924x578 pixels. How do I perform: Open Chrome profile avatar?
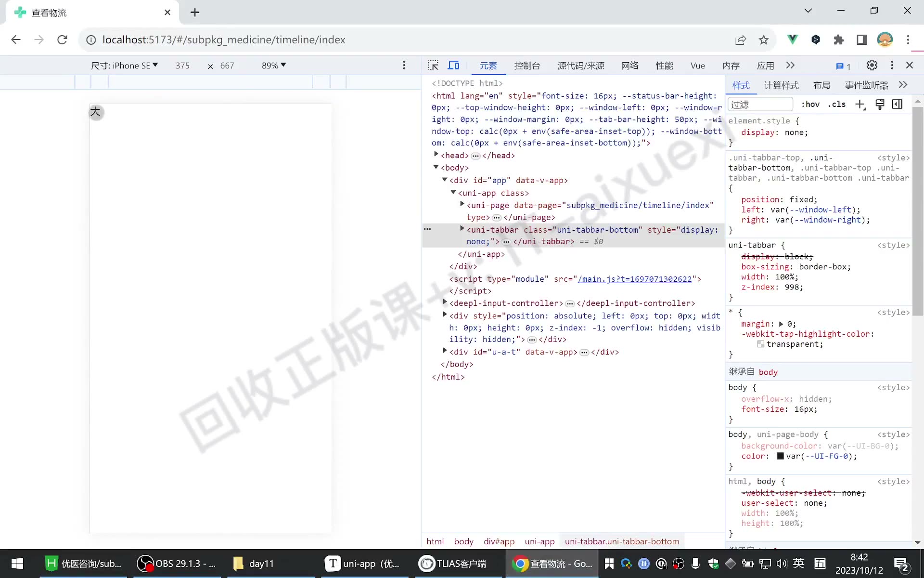885,40
